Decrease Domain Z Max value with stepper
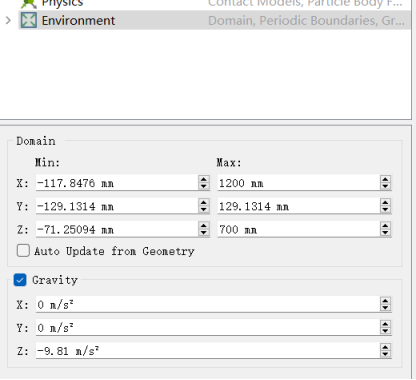The height and width of the screenshot is (380, 416). tap(385, 233)
